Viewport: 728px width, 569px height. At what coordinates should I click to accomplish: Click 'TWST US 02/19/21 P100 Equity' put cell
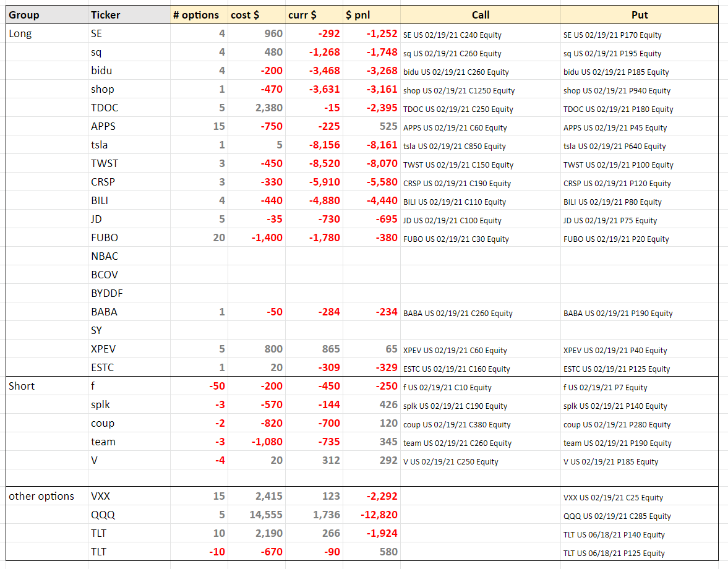coord(640,163)
